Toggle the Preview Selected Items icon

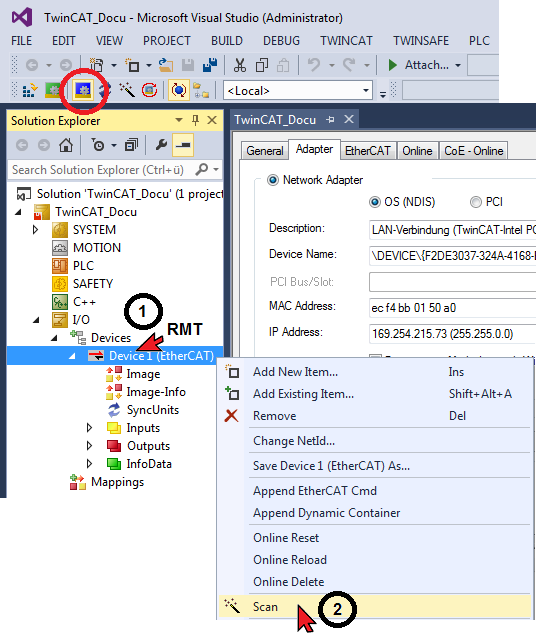point(183,145)
